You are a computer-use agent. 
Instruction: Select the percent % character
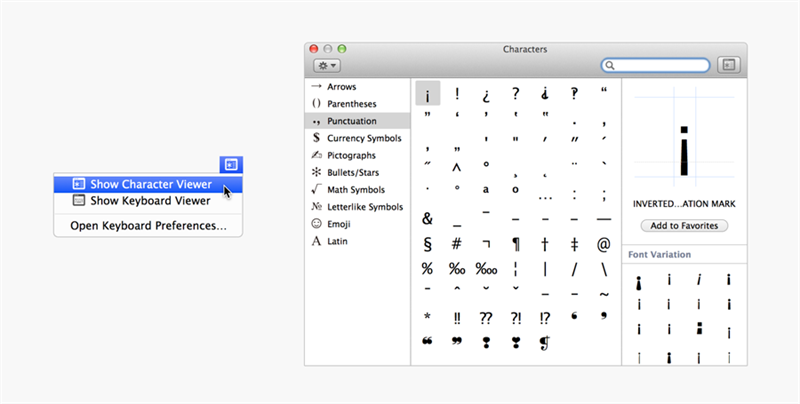[x=427, y=269]
